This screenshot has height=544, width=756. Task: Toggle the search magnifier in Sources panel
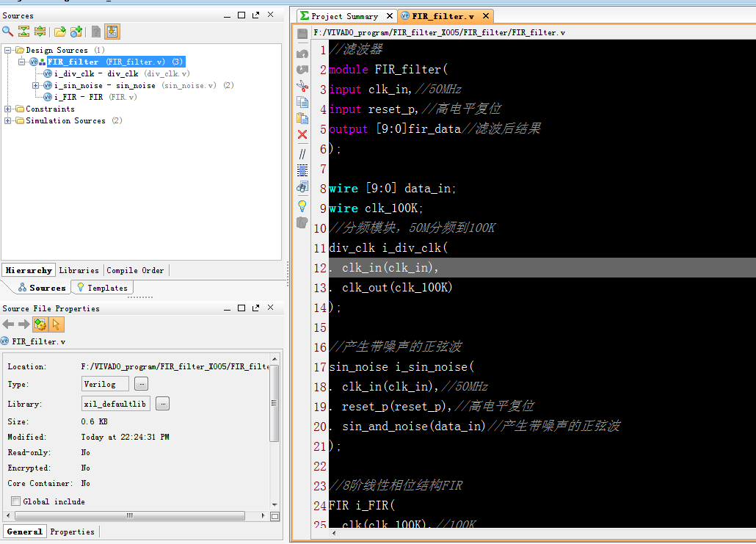(x=6, y=32)
